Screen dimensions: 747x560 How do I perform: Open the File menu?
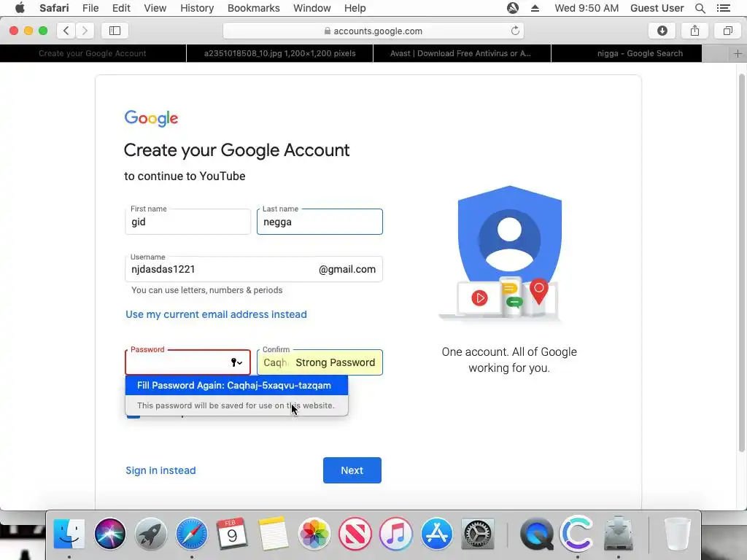coord(90,8)
